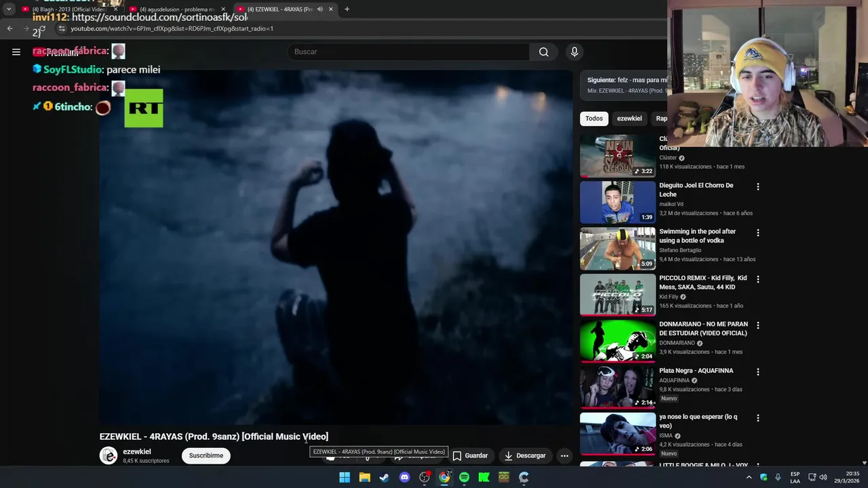868x488 pixels.
Task: Switch to agusdelusion - problema tab
Action: pos(176,9)
